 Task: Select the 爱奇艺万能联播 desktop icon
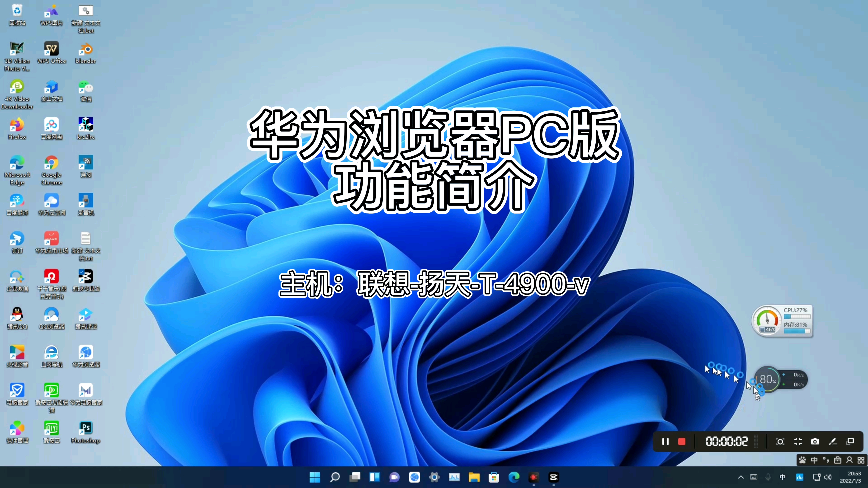coord(51,398)
